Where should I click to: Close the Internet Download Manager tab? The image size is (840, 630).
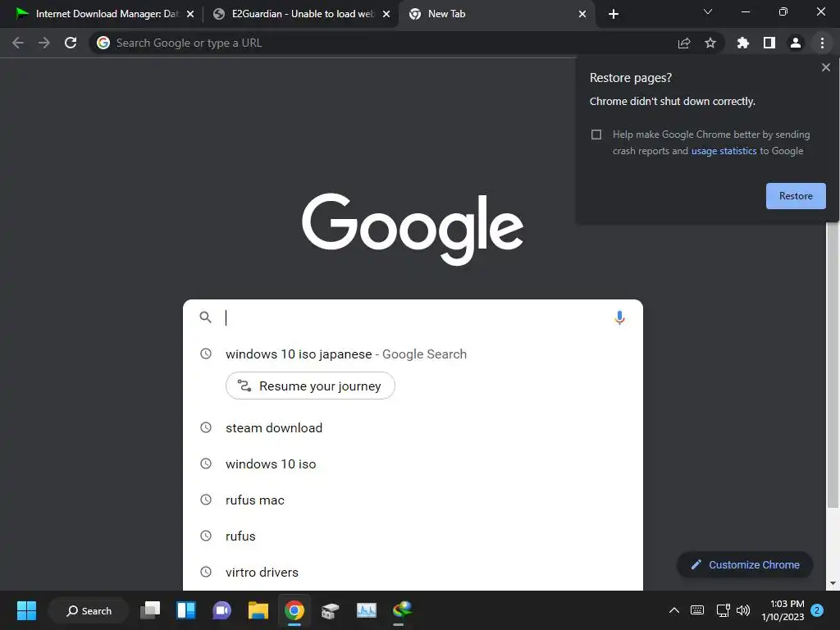coord(190,14)
